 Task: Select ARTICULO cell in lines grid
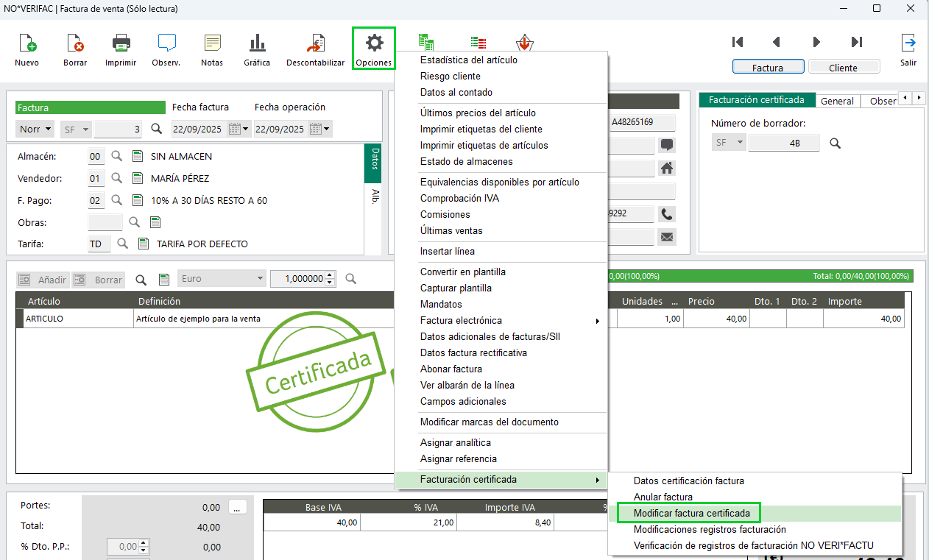click(79, 319)
